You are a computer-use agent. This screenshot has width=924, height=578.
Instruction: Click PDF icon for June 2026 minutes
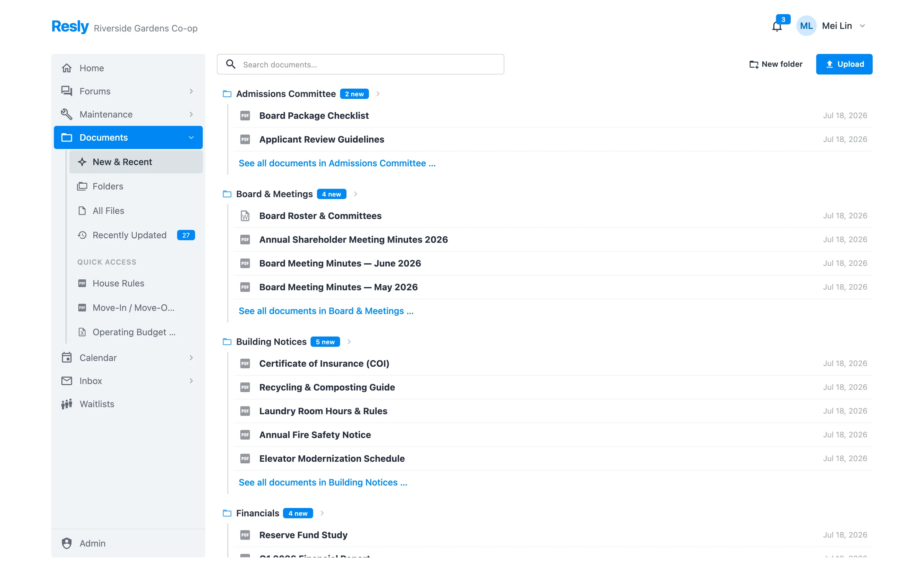click(x=245, y=263)
